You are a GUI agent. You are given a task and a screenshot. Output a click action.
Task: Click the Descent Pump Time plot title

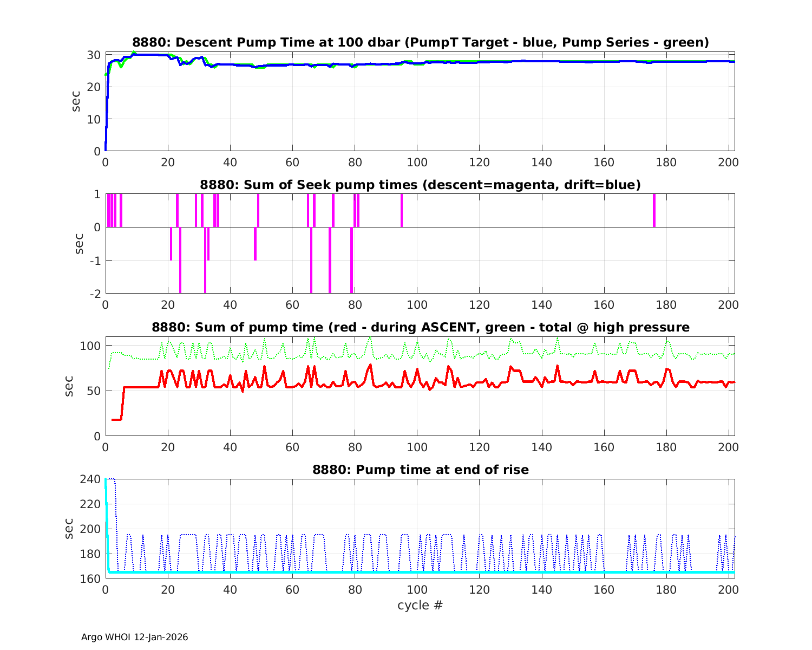click(421, 42)
